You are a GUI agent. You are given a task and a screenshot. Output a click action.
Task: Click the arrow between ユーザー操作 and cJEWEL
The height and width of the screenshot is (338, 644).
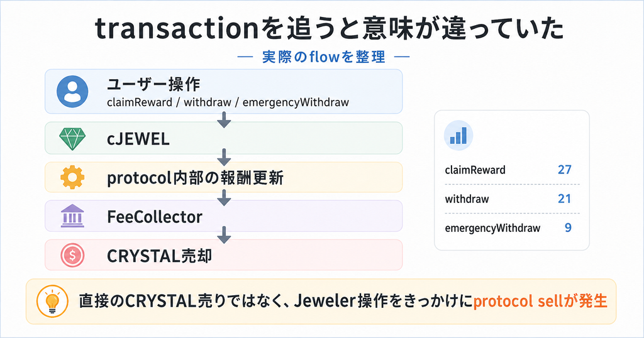click(224, 120)
